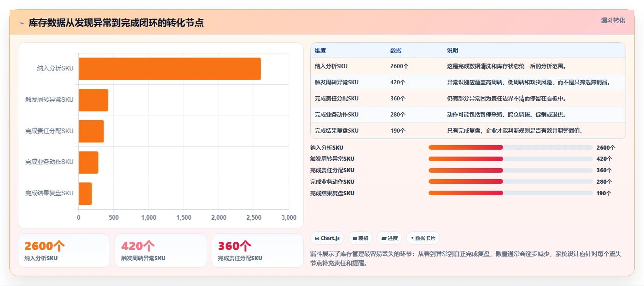
Task: Click the chart y-axis label 完成业务动作SKU
Action: click(49, 162)
